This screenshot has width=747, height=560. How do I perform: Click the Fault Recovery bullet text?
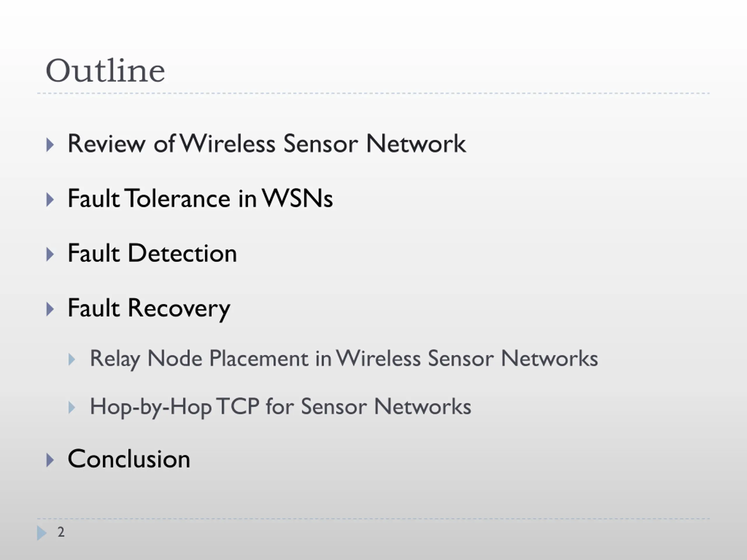(x=149, y=309)
